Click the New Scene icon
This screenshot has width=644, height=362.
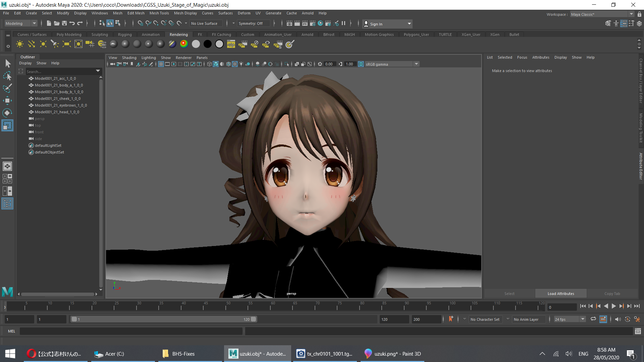[x=49, y=23]
